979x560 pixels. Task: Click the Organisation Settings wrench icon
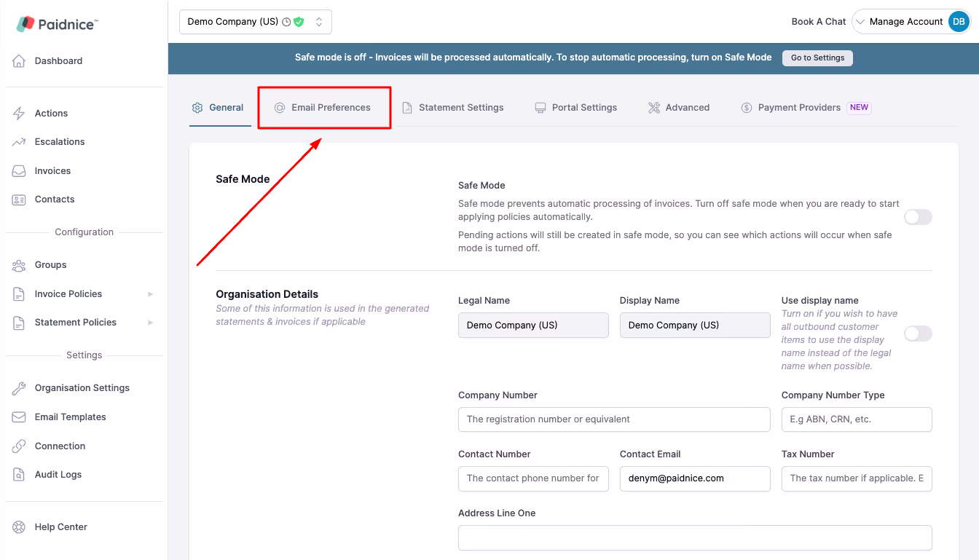[20, 388]
